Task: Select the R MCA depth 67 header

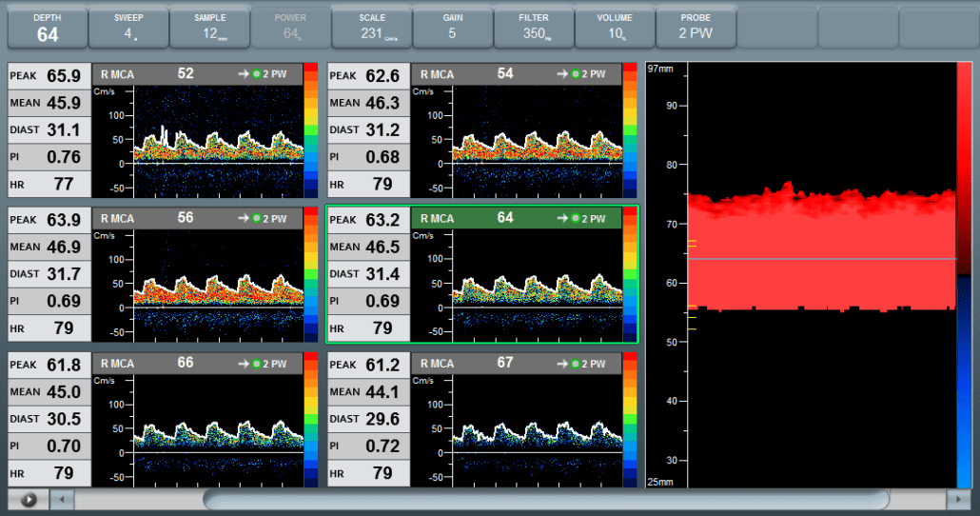Action: pos(517,364)
